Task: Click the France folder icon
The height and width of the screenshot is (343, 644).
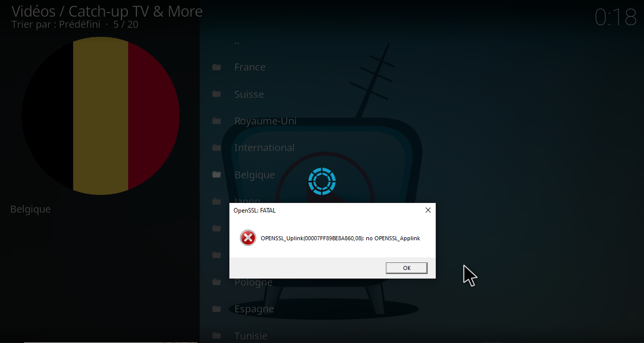Action: 216,67
